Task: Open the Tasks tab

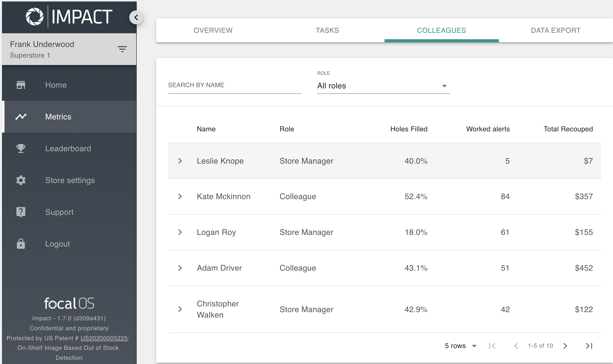Action: point(327,30)
